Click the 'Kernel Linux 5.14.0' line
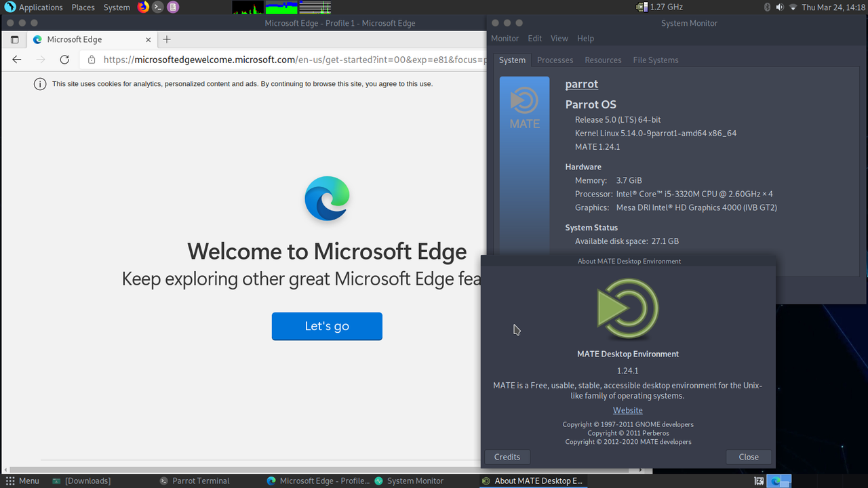 click(x=656, y=133)
